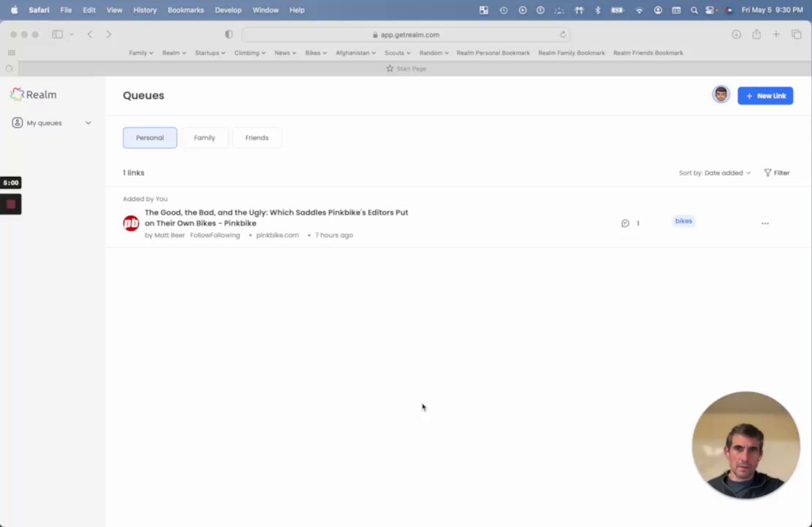Click the Realm logo in sidebar
The height and width of the screenshot is (527, 812).
[x=33, y=95]
